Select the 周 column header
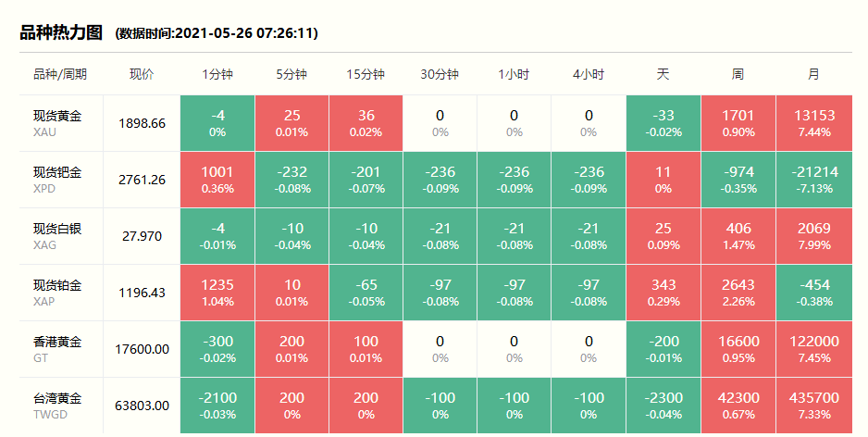This screenshot has height=437, width=868. [738, 74]
